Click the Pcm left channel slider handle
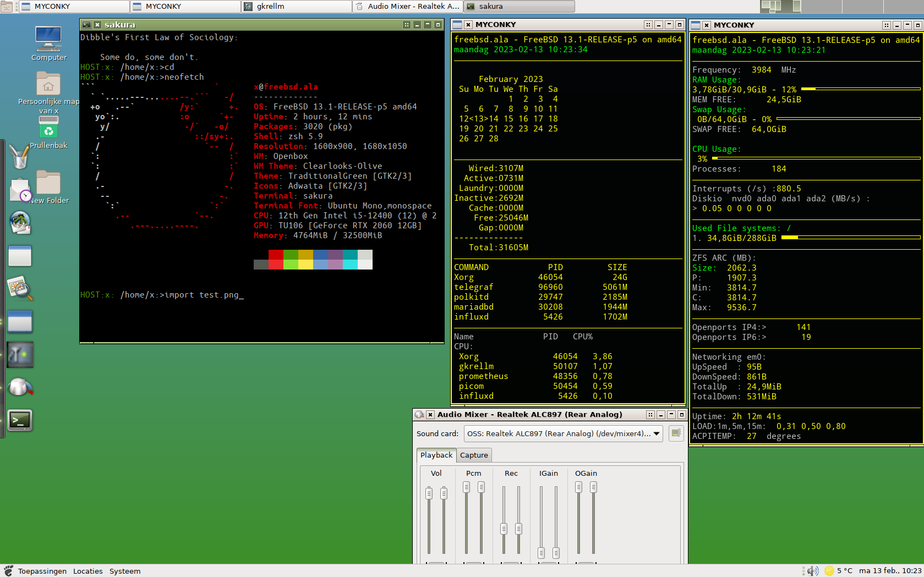924x577 pixels. point(466,487)
